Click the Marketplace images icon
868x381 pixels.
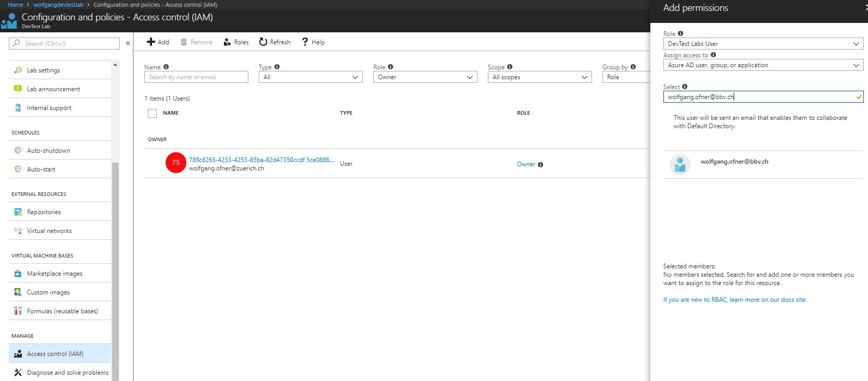[x=18, y=273]
